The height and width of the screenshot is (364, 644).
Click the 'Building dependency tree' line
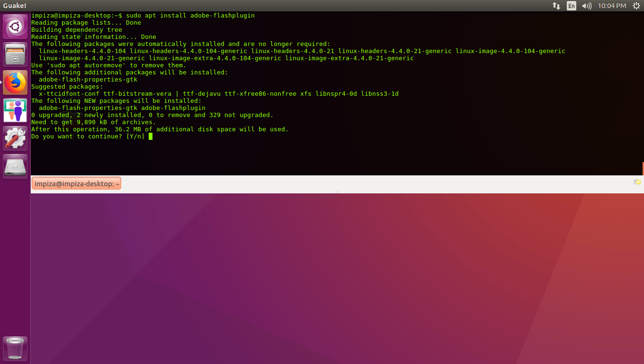pyautogui.click(x=77, y=30)
